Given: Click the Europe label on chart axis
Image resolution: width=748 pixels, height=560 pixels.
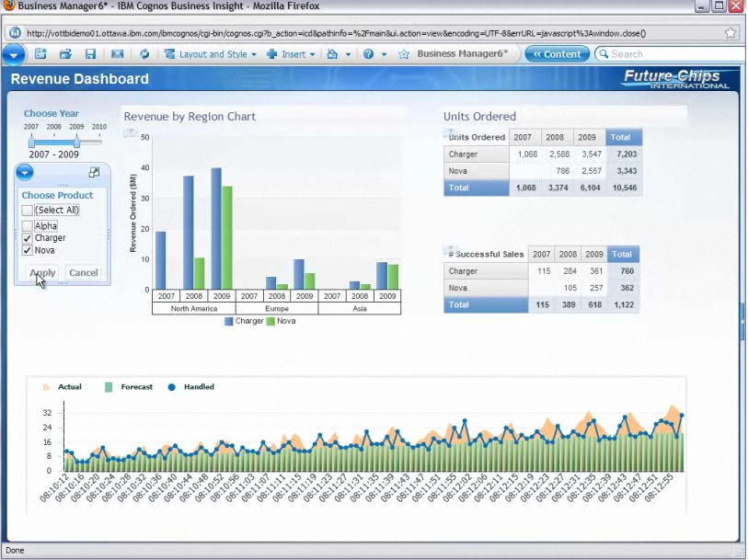Looking at the screenshot, I should point(277,309).
